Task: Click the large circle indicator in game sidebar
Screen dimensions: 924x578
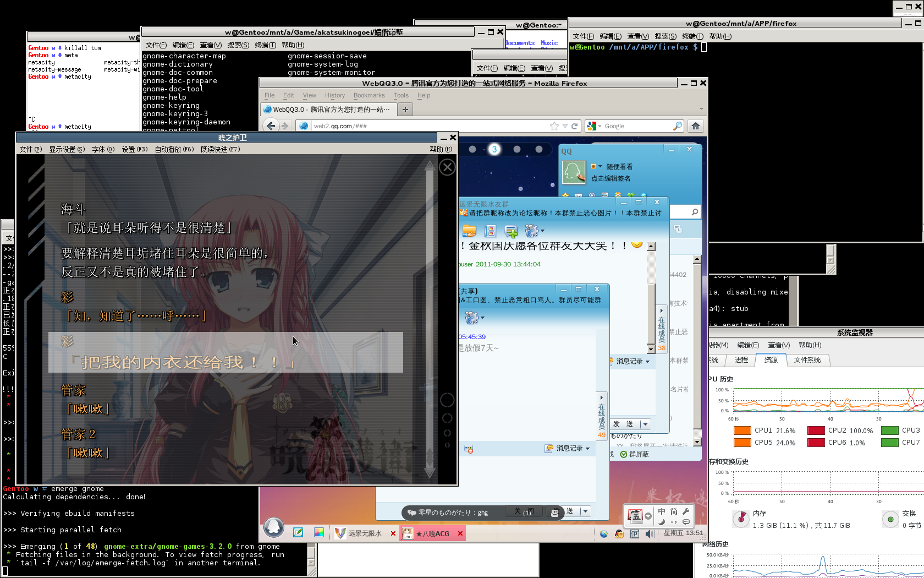Action: coord(447,400)
